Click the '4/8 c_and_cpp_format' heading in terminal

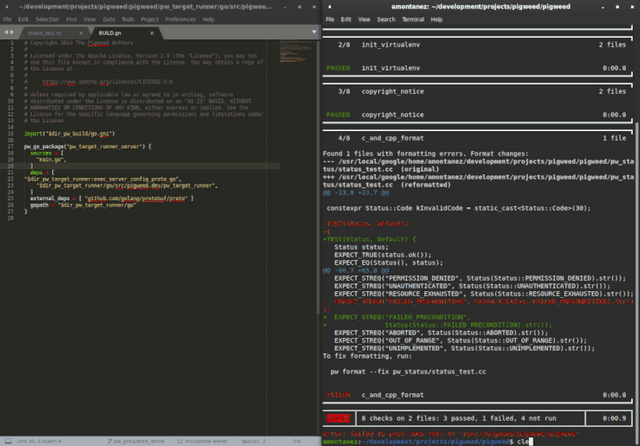(x=381, y=138)
